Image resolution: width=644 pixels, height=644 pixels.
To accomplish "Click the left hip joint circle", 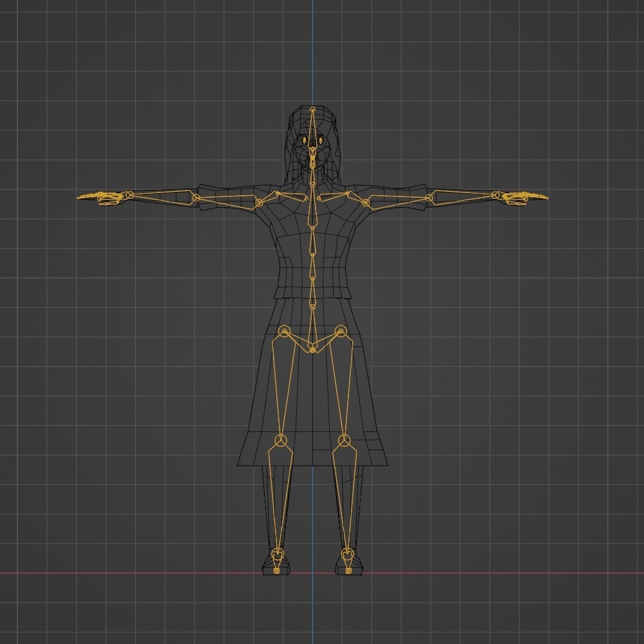I will (x=283, y=332).
